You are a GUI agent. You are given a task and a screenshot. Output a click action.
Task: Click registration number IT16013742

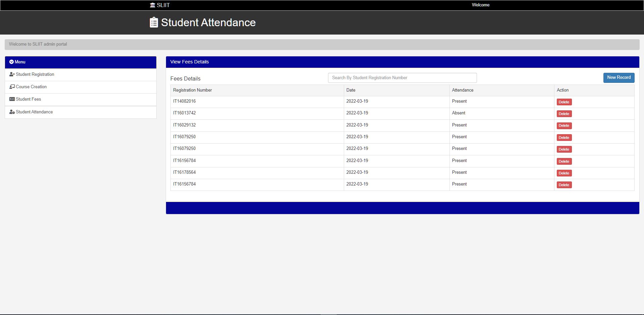(x=184, y=113)
